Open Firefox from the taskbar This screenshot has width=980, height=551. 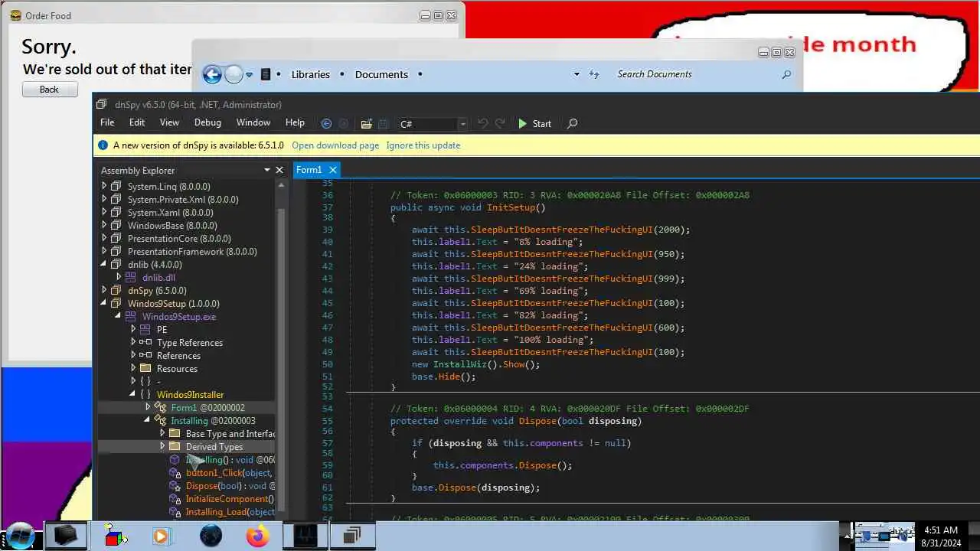coord(258,536)
